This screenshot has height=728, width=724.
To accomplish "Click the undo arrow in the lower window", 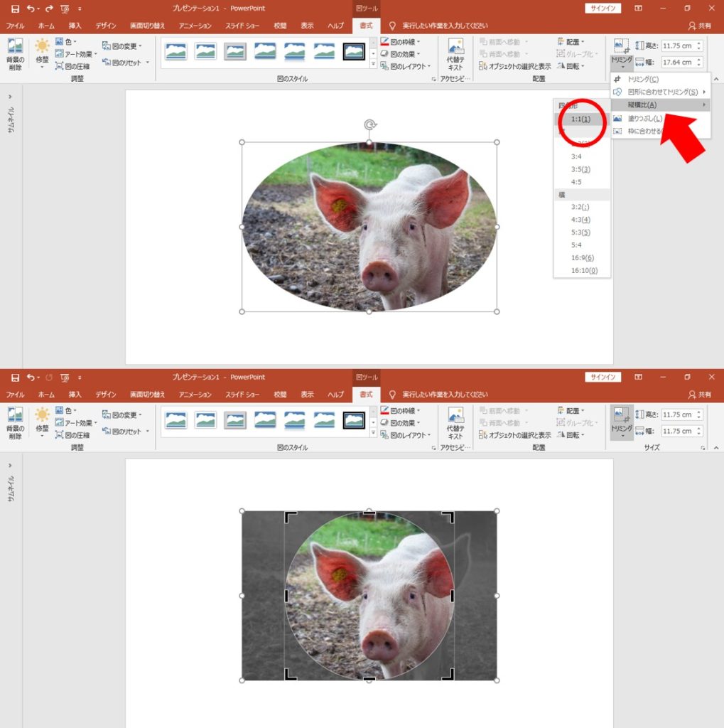I will pyautogui.click(x=31, y=378).
